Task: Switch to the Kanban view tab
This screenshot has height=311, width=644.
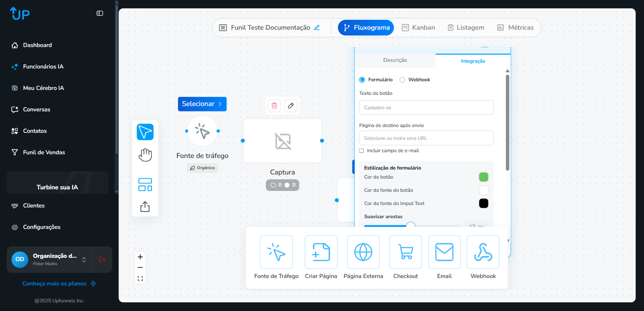Action: click(418, 28)
